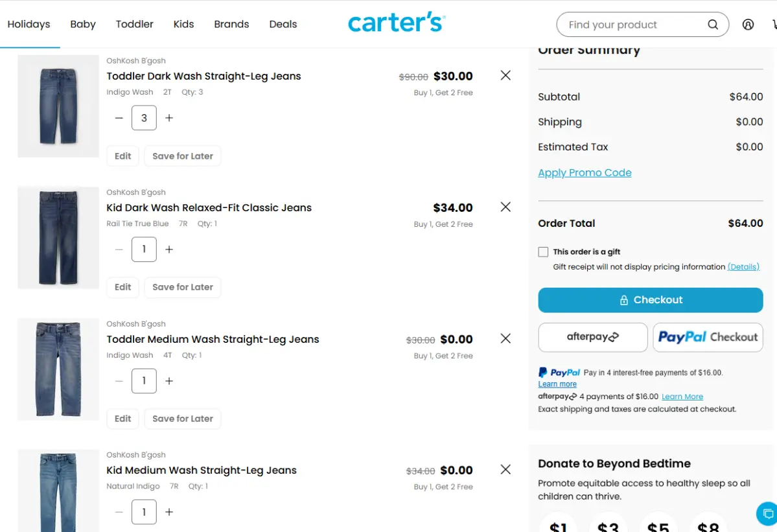
Task: Increase quantity of Kid Dark Wash Classic Jeans
Action: (x=169, y=249)
